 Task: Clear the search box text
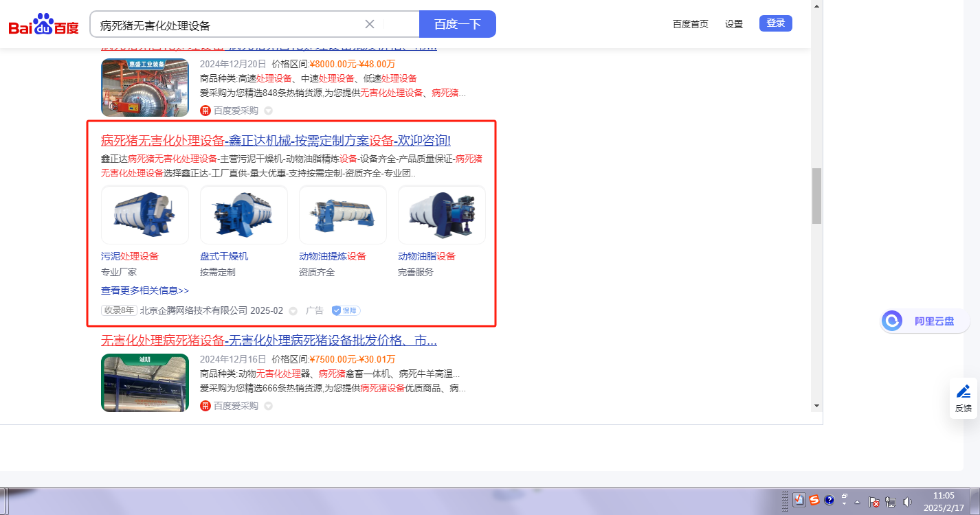369,24
